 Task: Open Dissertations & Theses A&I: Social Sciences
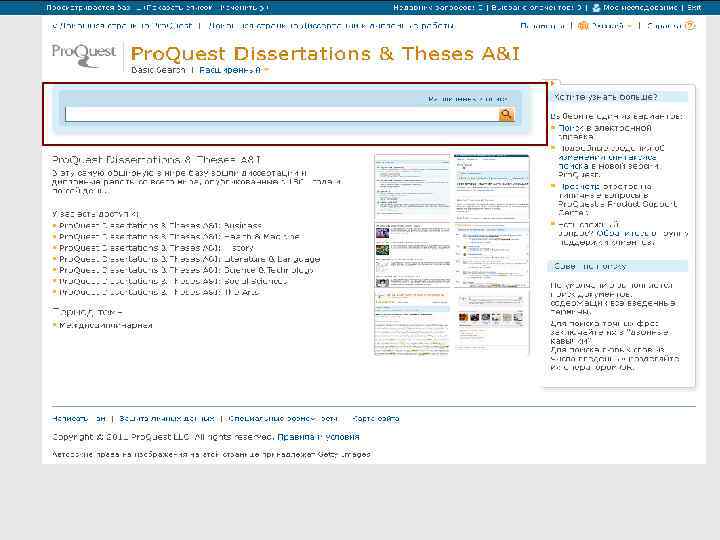pos(173,281)
